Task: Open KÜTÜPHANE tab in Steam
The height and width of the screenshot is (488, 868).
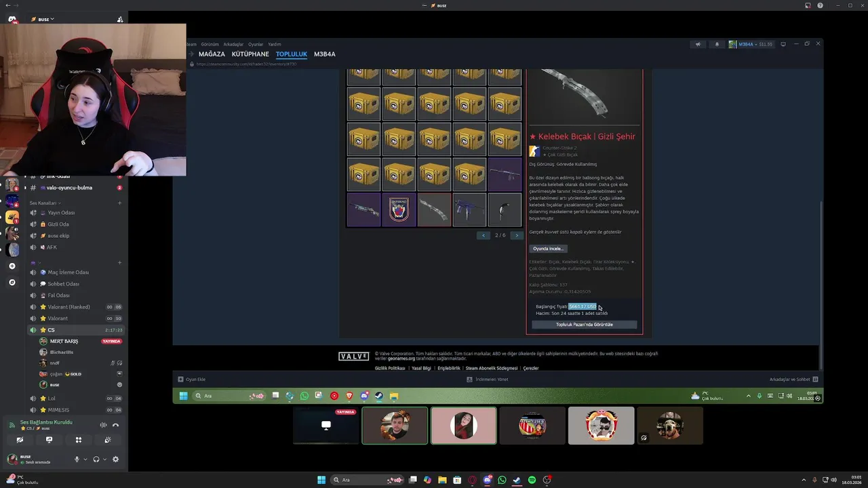Action: pyautogui.click(x=250, y=54)
